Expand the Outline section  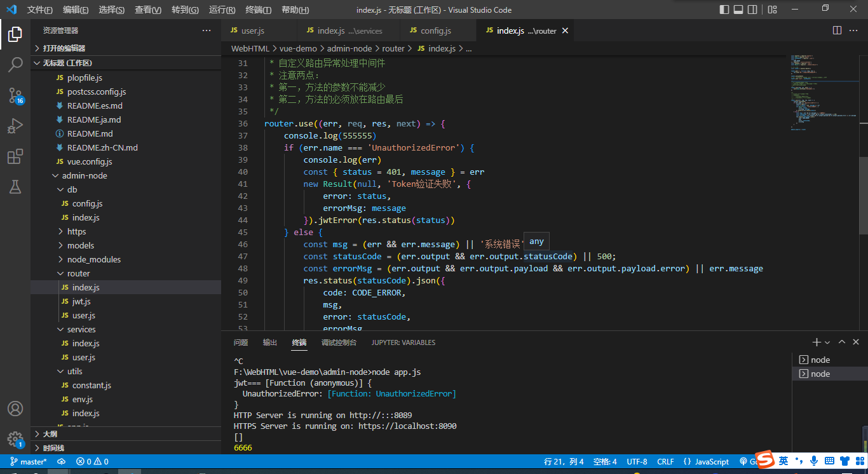pyautogui.click(x=126, y=434)
